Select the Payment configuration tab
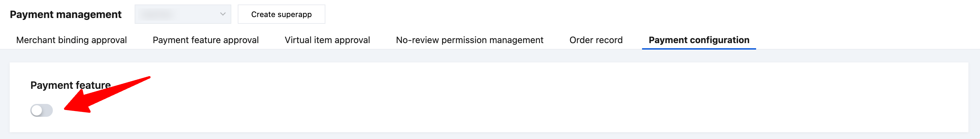 click(699, 40)
